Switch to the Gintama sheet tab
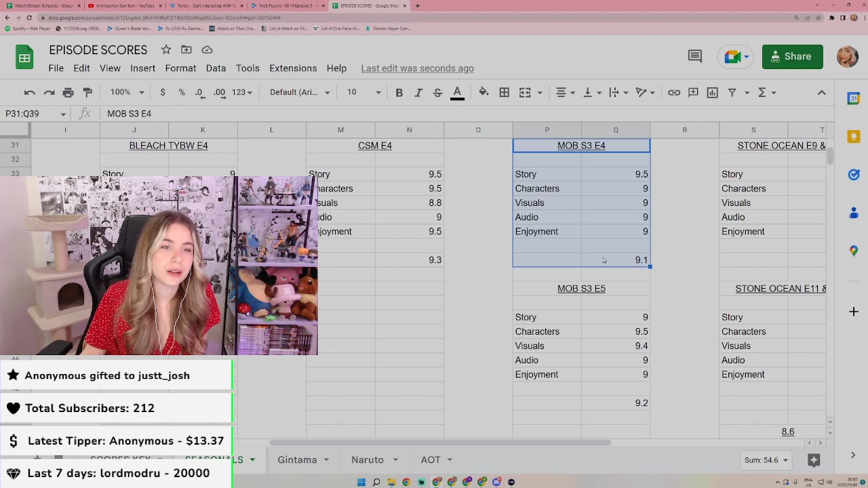Screen dimensions: 868x488 coord(297,460)
